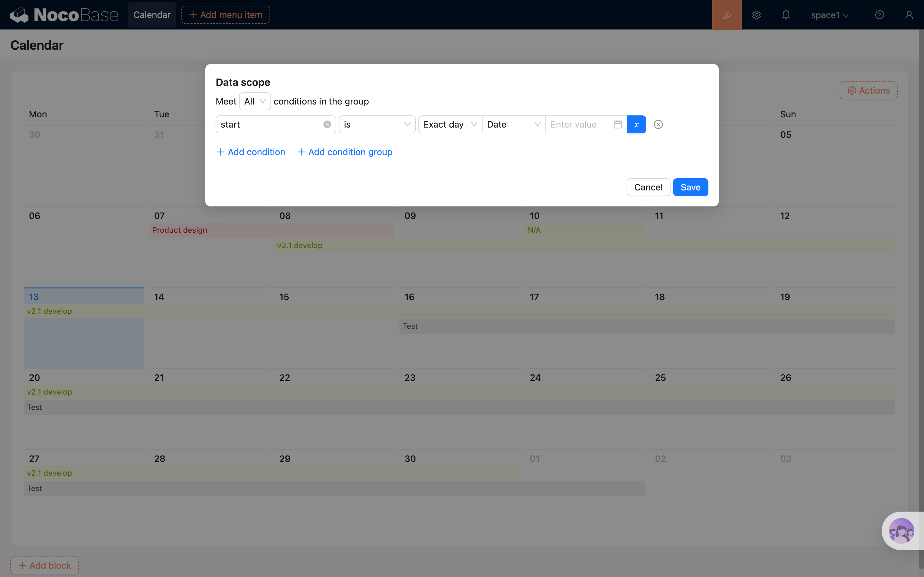The image size is (924, 577).
Task: Expand the Exact day dropdown
Action: pyautogui.click(x=450, y=124)
